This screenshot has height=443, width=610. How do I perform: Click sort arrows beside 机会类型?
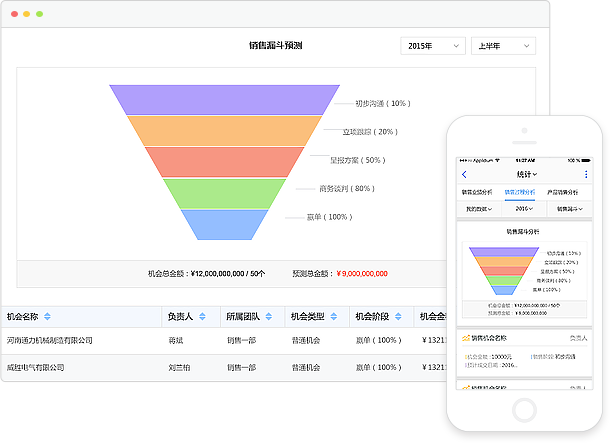(334, 317)
